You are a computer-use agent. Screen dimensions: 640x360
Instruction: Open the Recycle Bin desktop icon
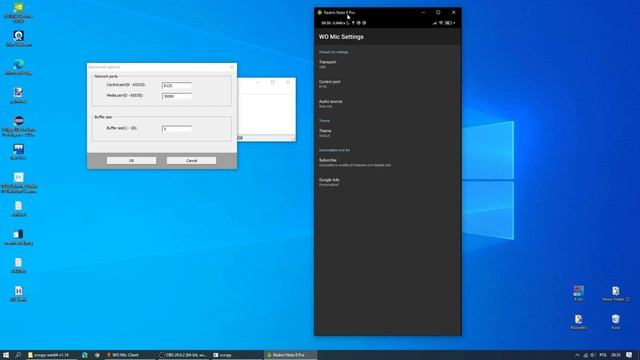pyautogui.click(x=616, y=322)
